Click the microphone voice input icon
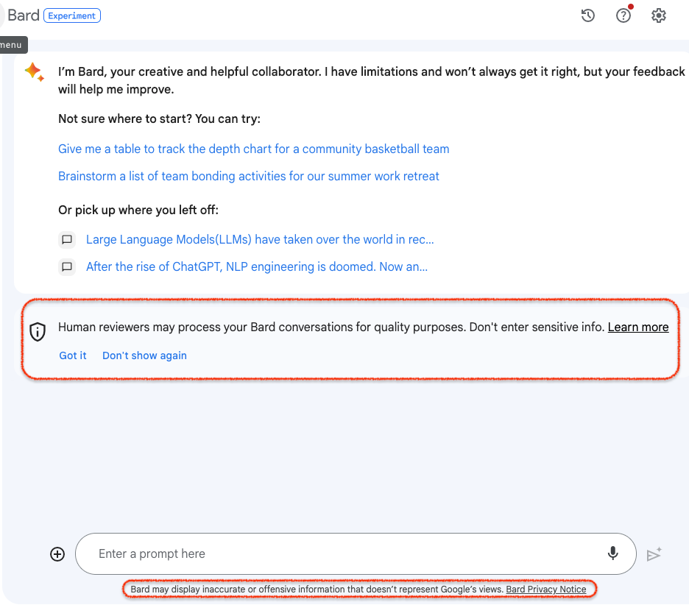Image resolution: width=689 pixels, height=616 pixels. (612, 553)
